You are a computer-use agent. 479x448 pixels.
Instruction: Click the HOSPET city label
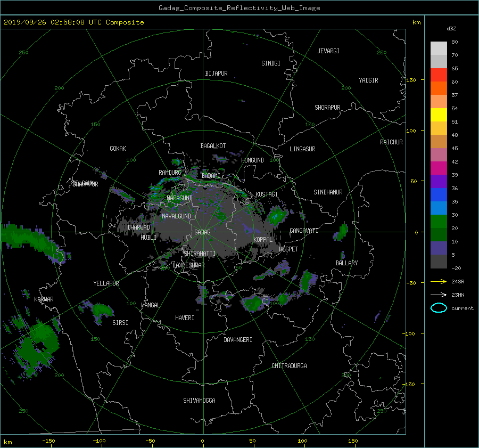(x=288, y=249)
